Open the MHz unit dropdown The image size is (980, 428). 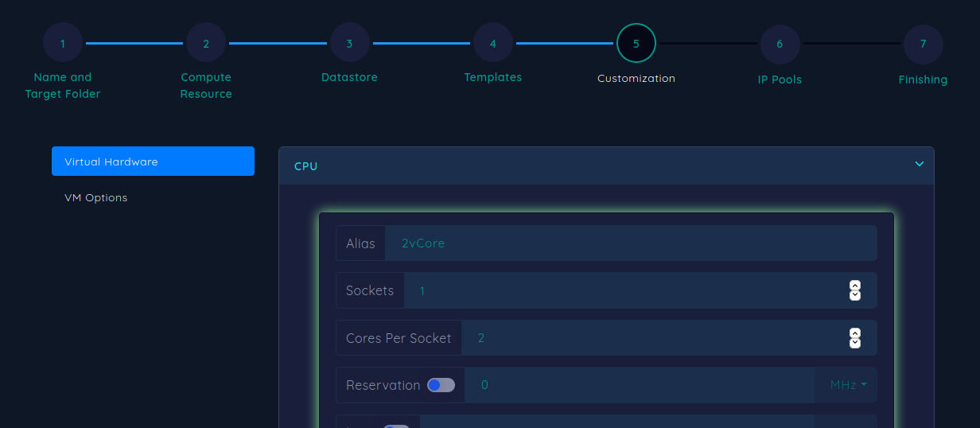(847, 385)
